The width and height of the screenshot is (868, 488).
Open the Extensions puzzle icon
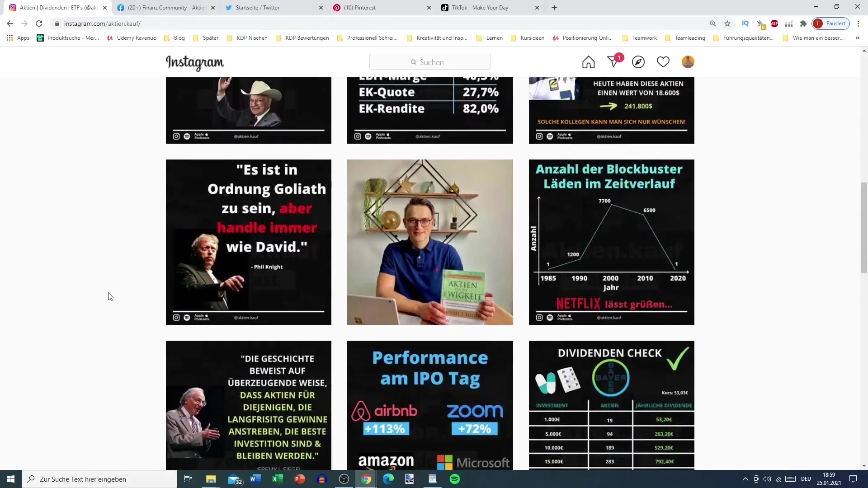803,23
